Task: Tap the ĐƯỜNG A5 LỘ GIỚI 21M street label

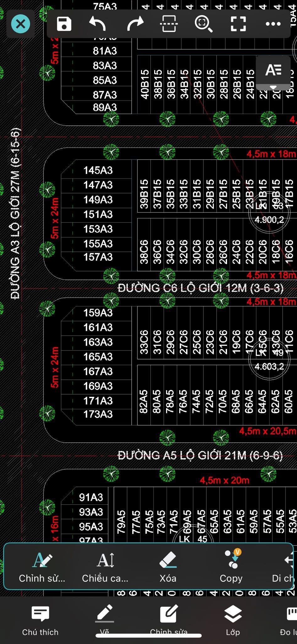Action: click(x=200, y=455)
